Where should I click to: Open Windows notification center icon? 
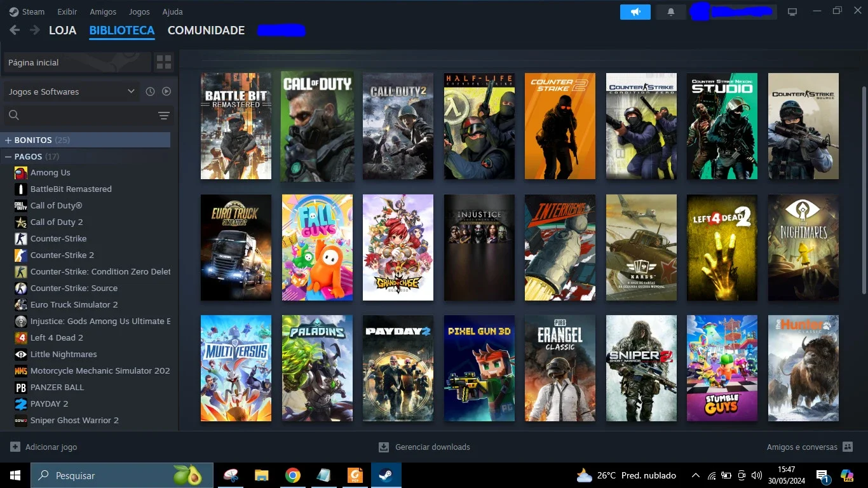click(x=823, y=475)
